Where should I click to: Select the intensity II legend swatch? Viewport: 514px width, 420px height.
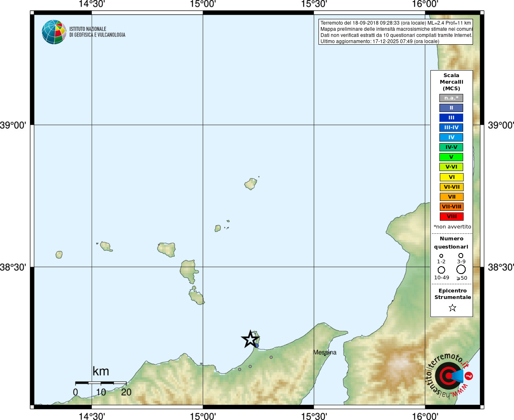[x=451, y=108]
